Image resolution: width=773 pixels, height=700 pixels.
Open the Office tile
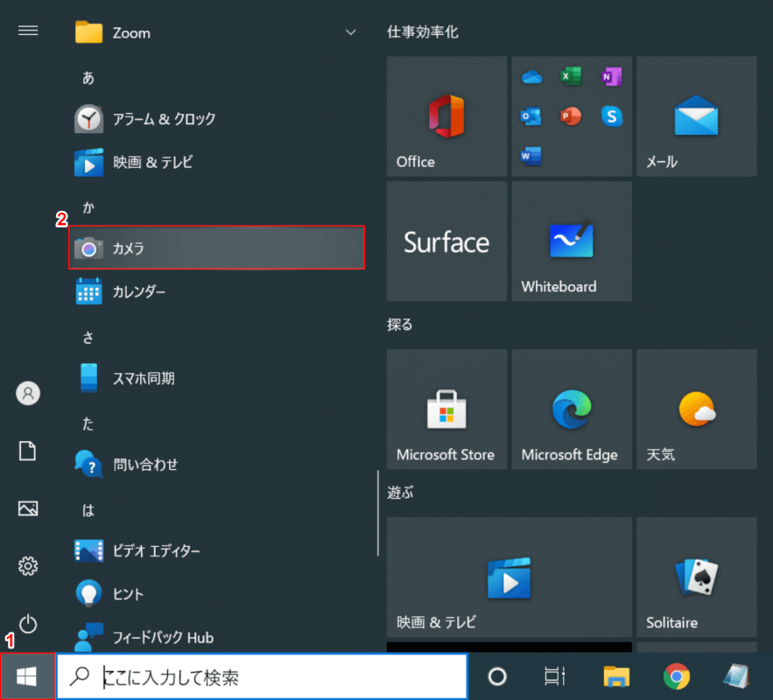point(446,116)
